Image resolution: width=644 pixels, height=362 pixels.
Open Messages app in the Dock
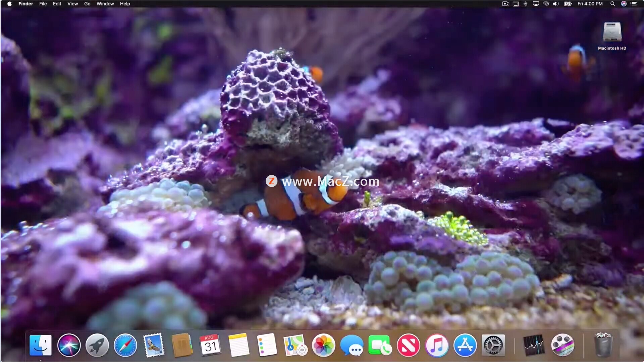coord(352,345)
